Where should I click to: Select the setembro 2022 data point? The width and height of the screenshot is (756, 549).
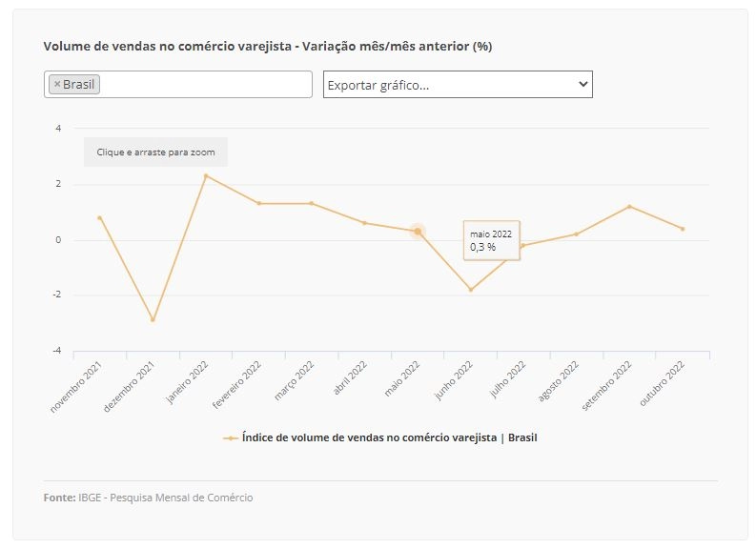629,206
